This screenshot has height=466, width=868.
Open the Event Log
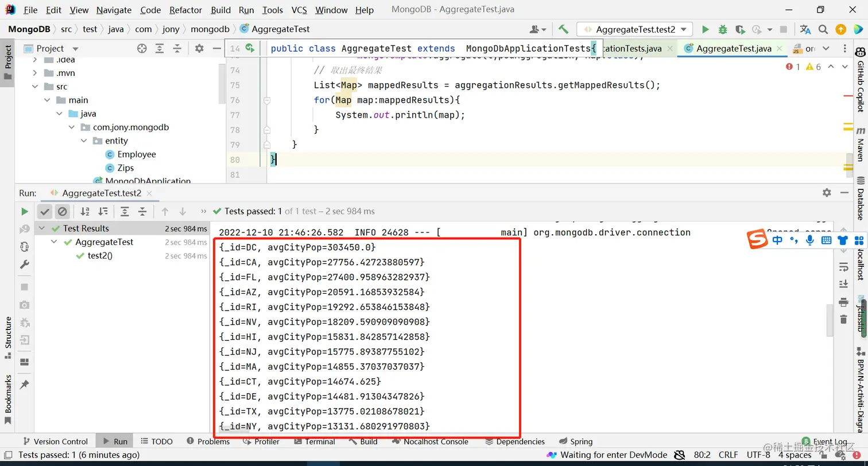824,442
